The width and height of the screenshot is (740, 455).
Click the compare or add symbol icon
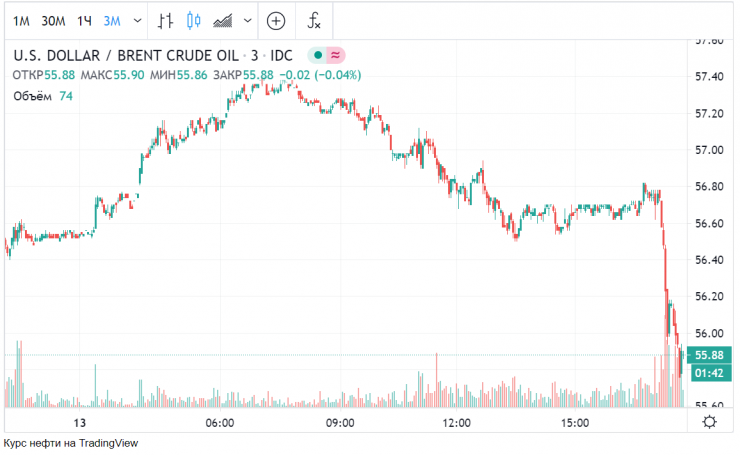click(x=276, y=20)
